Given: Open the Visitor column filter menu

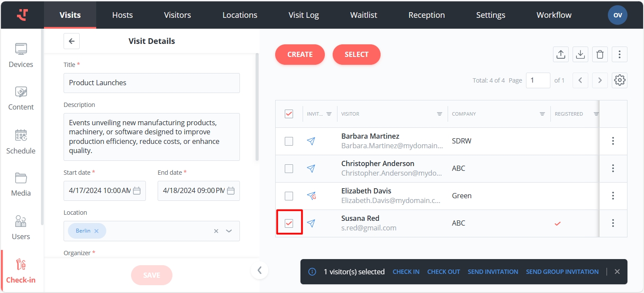Looking at the screenshot, I should [x=439, y=114].
